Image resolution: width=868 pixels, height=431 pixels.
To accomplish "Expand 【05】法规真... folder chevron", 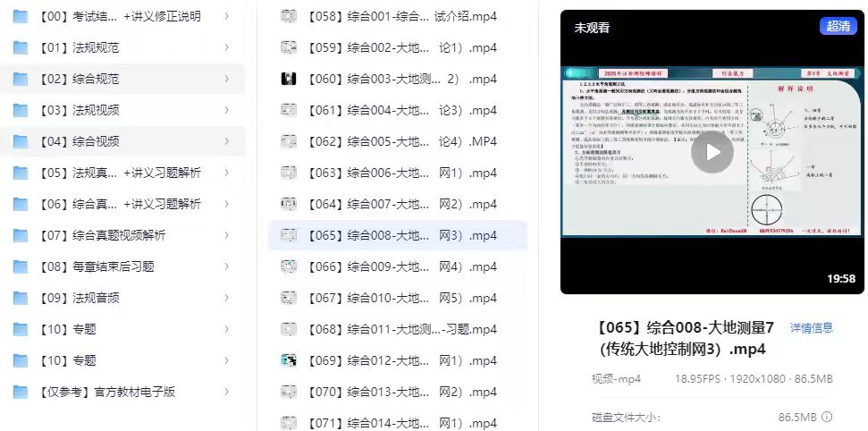I will [226, 173].
